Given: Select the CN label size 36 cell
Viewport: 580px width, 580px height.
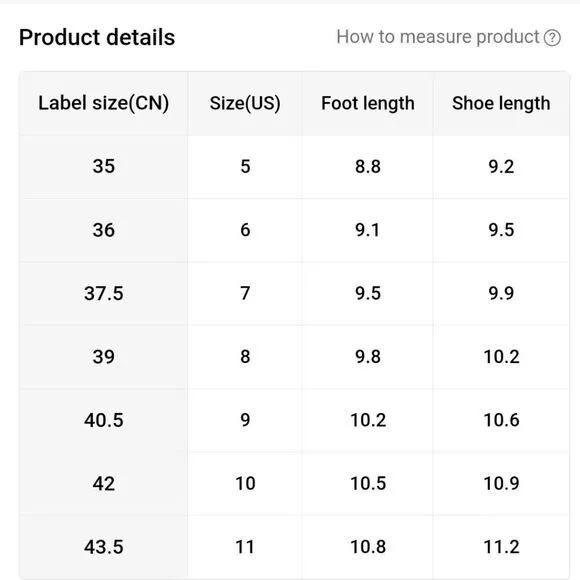Looking at the screenshot, I should (x=104, y=230).
